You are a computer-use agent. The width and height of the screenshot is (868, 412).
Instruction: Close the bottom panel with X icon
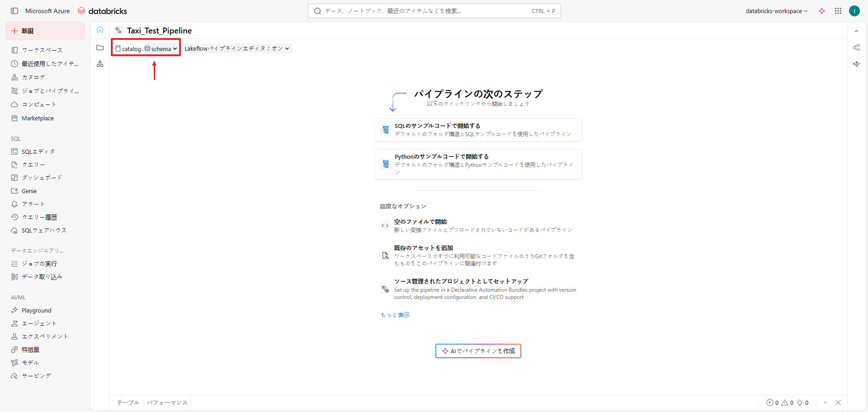coord(838,403)
